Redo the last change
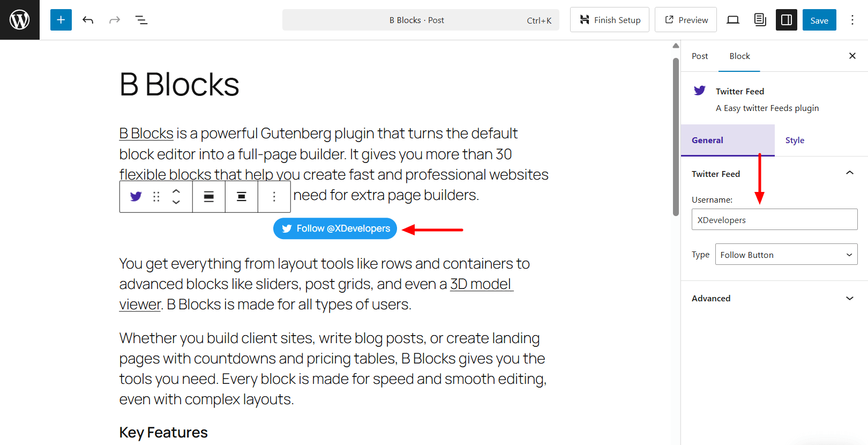This screenshot has width=868, height=445. [x=114, y=19]
